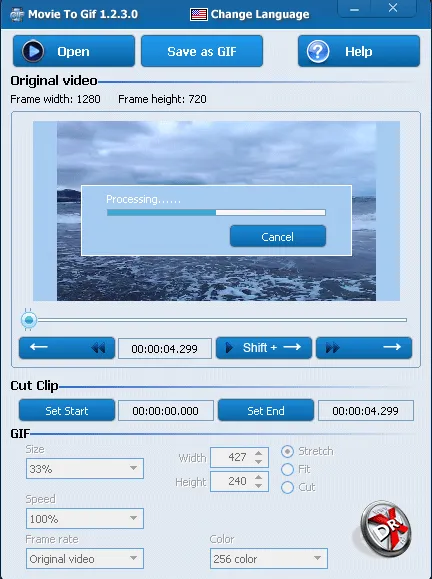Click the Set End button
Image resolution: width=432 pixels, height=579 pixels.
point(266,410)
